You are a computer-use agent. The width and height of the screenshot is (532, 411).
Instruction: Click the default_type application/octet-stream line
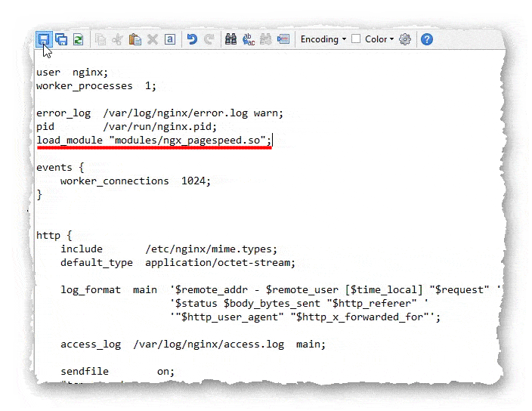tap(178, 262)
